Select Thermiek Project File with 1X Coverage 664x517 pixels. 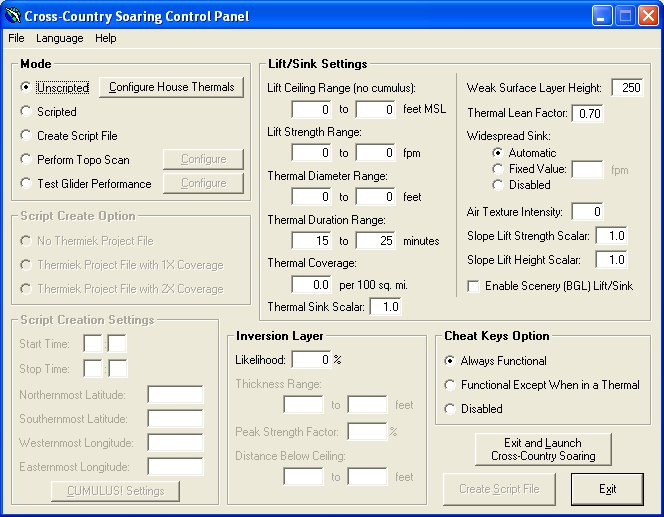click(122, 265)
